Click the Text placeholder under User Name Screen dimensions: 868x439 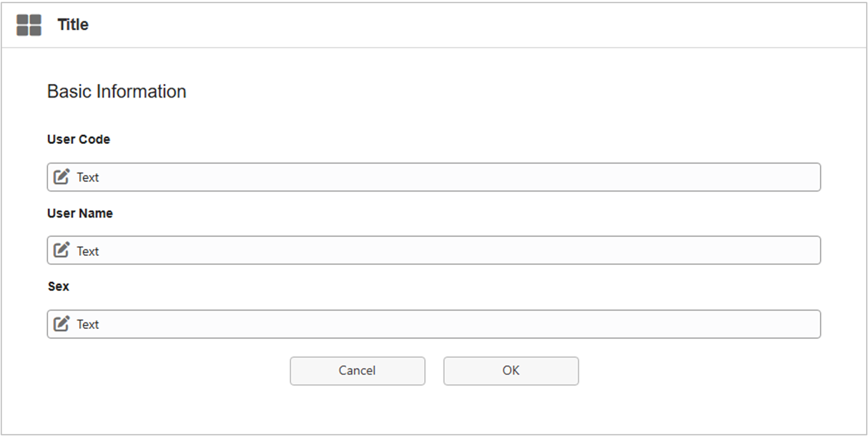[x=87, y=251]
